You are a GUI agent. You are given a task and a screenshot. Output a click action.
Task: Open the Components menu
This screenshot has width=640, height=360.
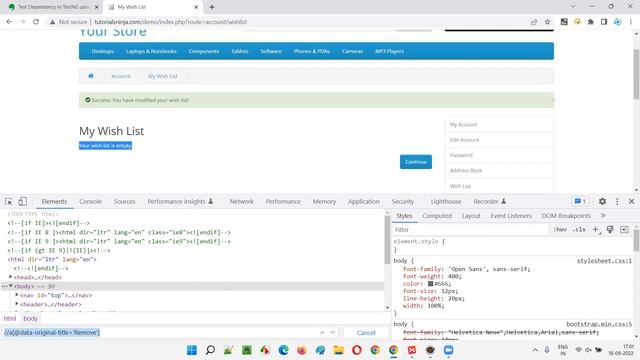click(204, 51)
